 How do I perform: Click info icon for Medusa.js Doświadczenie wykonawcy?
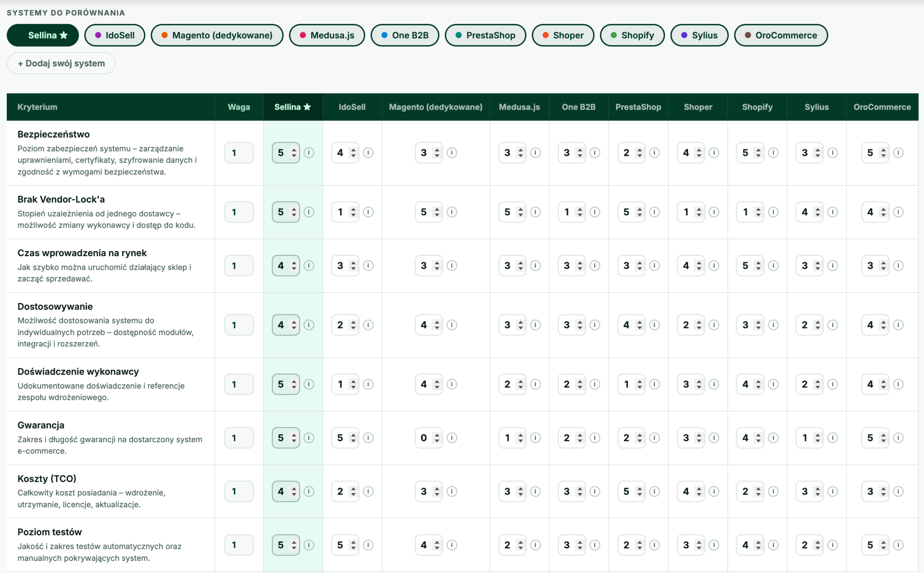click(535, 384)
